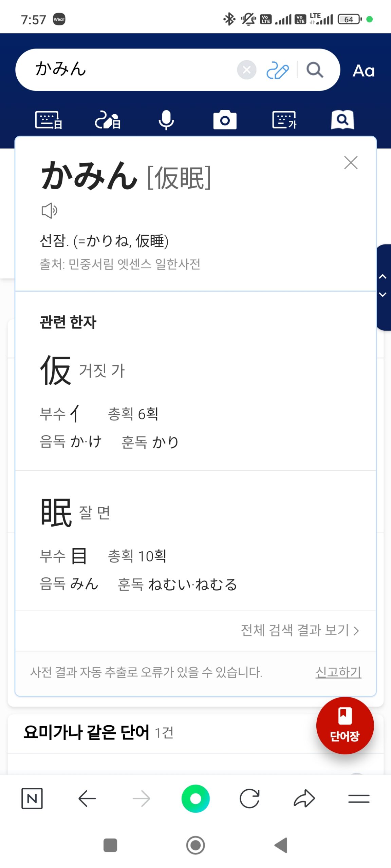
Task: Open handwriting input in search bar
Action: (277, 71)
